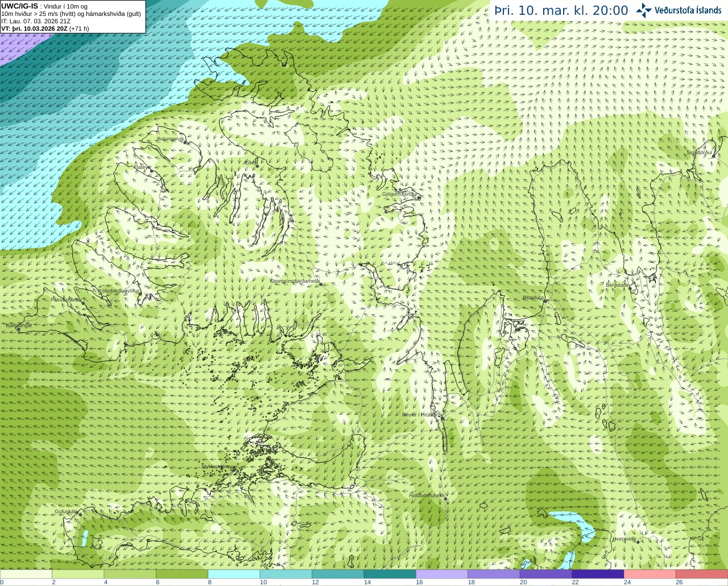This screenshot has height=586, width=728.
Task: Click the Steingrímsfjarðarheiði station label
Action: click(295, 281)
